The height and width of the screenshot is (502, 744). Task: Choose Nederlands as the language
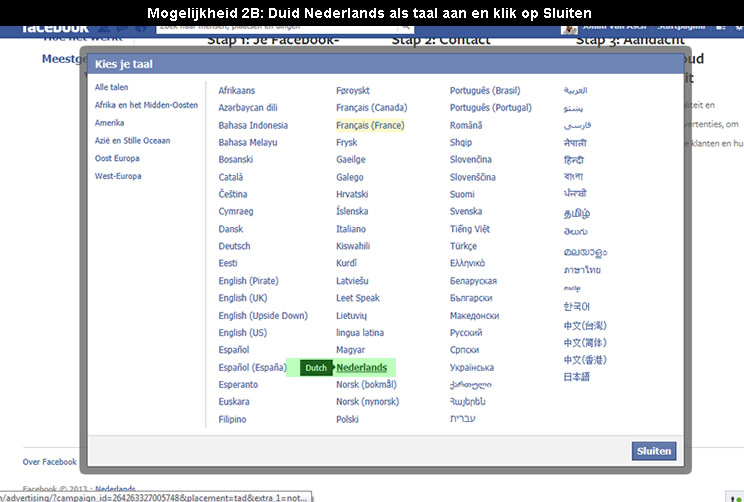pyautogui.click(x=362, y=367)
